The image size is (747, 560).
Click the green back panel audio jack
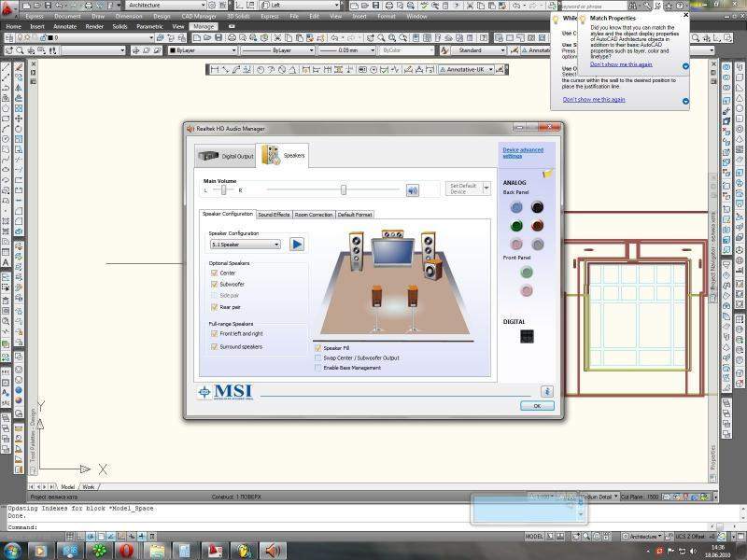coord(516,226)
